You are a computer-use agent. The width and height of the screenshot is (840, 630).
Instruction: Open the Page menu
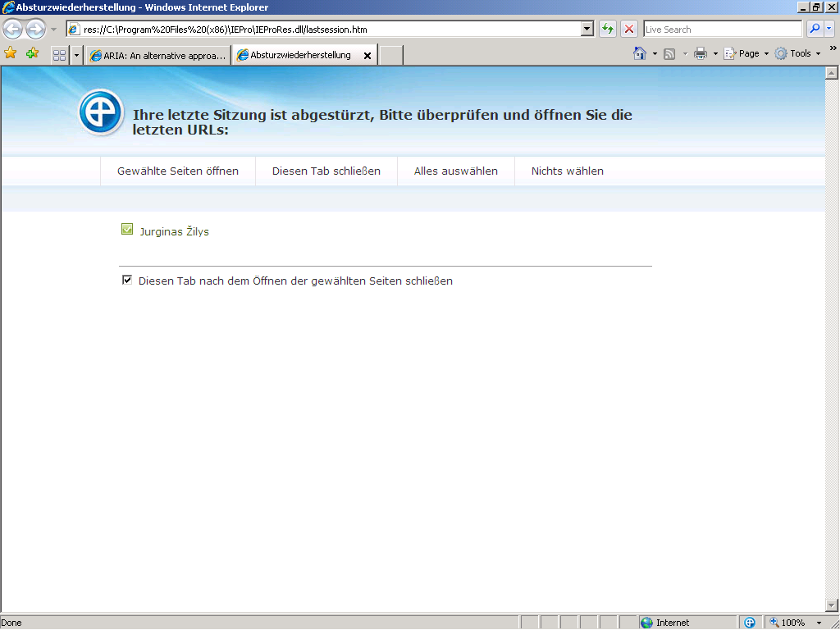(x=746, y=53)
